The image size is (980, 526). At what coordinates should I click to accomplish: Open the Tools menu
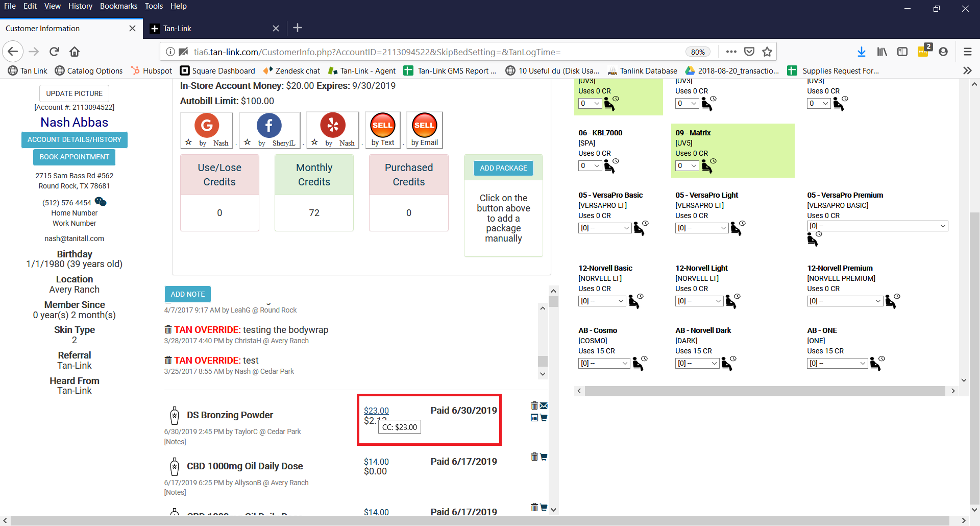pyautogui.click(x=154, y=6)
